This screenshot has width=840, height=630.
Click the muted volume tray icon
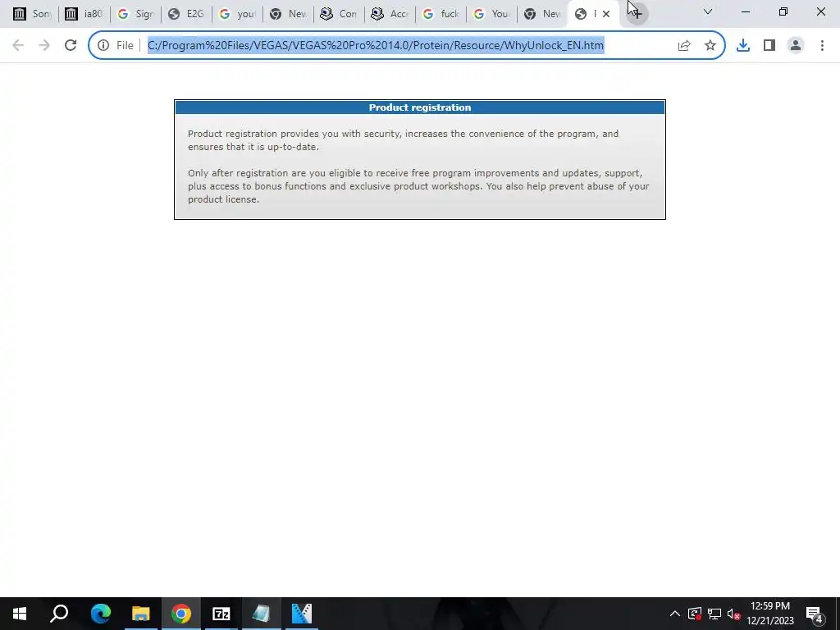[x=734, y=614]
